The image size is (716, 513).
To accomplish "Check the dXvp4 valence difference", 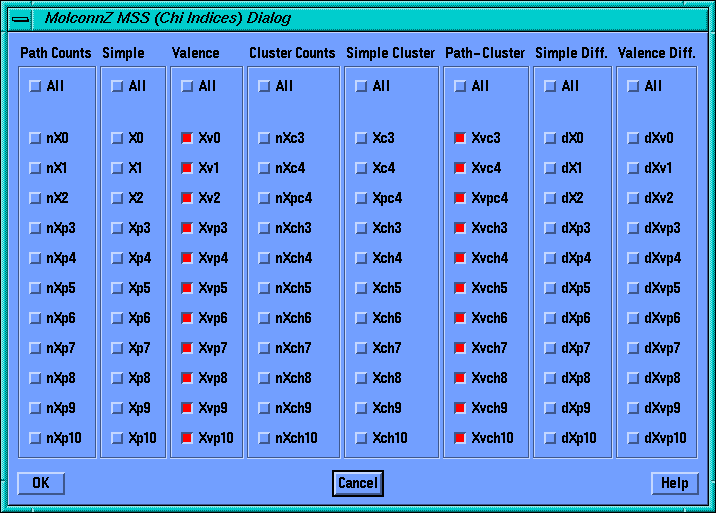I will 634,258.
